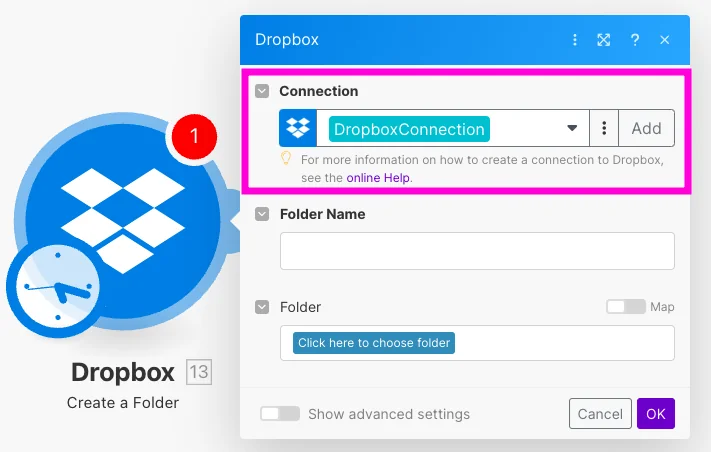
Task: Collapse the Connection section
Action: click(262, 91)
